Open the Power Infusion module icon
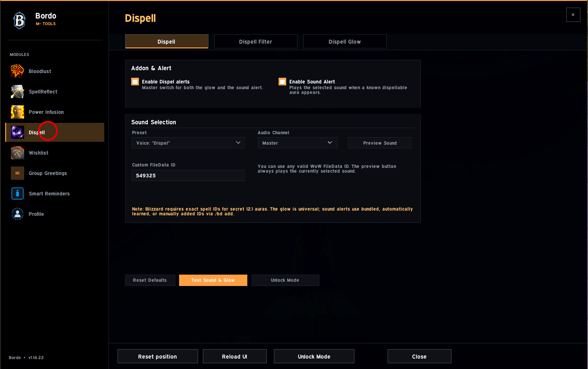Screen dimensions: 588x369 click(18, 112)
